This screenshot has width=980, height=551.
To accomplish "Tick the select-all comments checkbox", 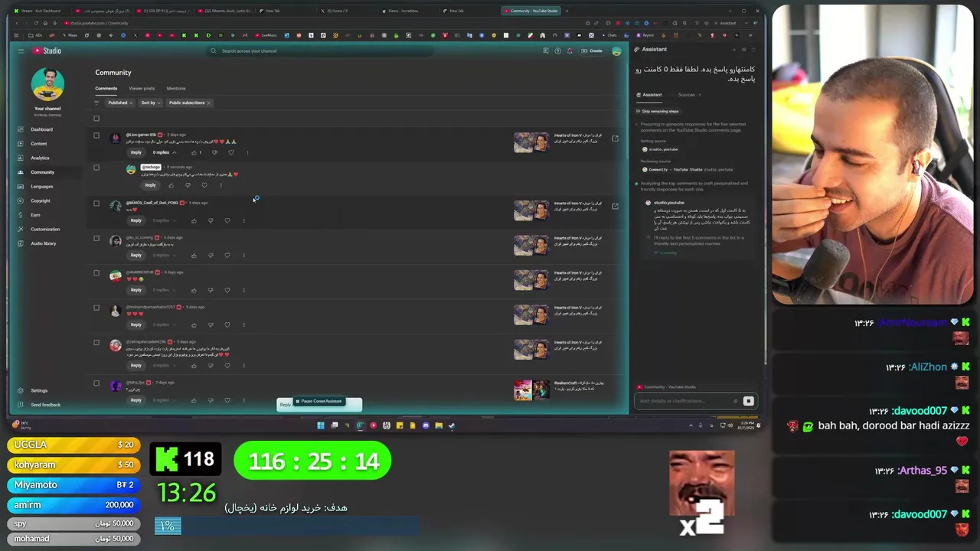I will click(x=96, y=119).
